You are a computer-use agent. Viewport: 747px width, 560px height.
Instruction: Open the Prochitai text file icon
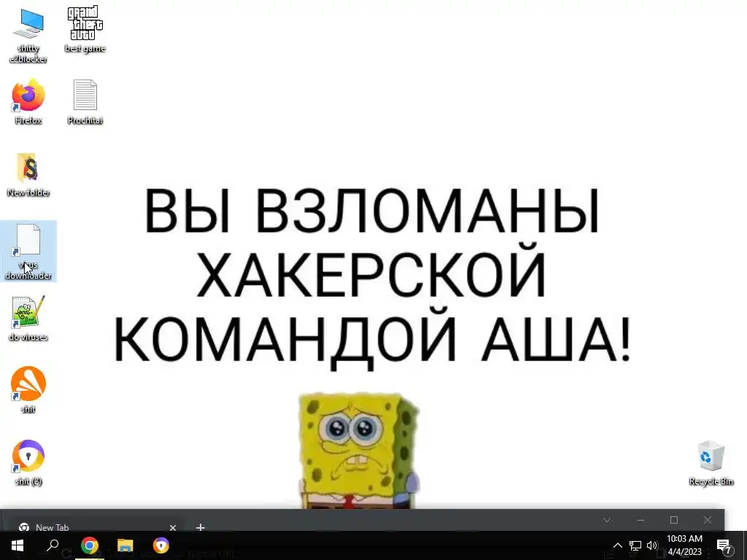point(85,101)
